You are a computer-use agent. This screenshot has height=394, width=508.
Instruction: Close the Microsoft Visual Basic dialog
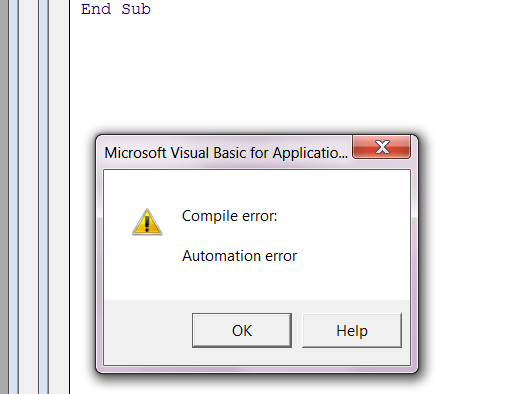[381, 147]
